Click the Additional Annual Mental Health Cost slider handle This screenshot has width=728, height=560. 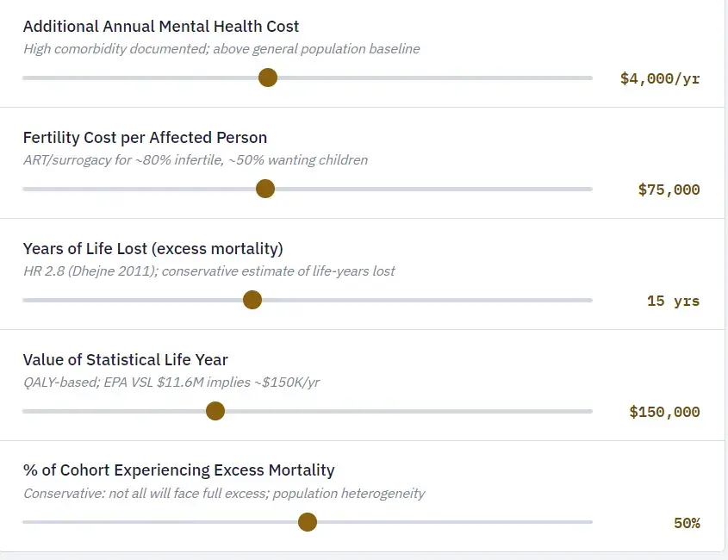coord(268,78)
